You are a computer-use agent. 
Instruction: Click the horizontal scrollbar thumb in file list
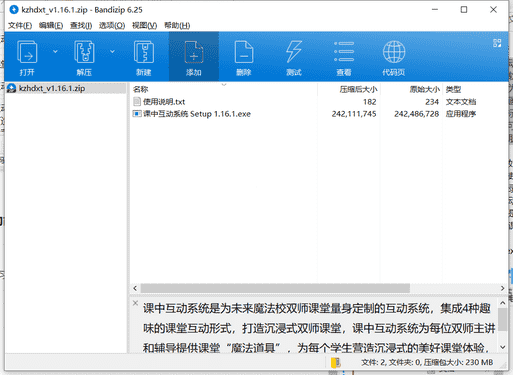[x=275, y=288]
